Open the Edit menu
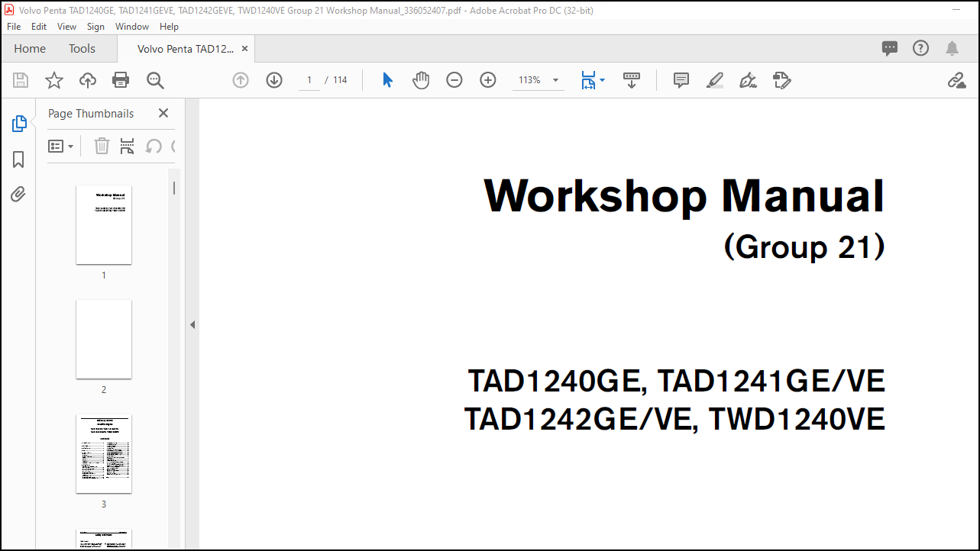Viewport: 980px width, 551px height. 39,26
